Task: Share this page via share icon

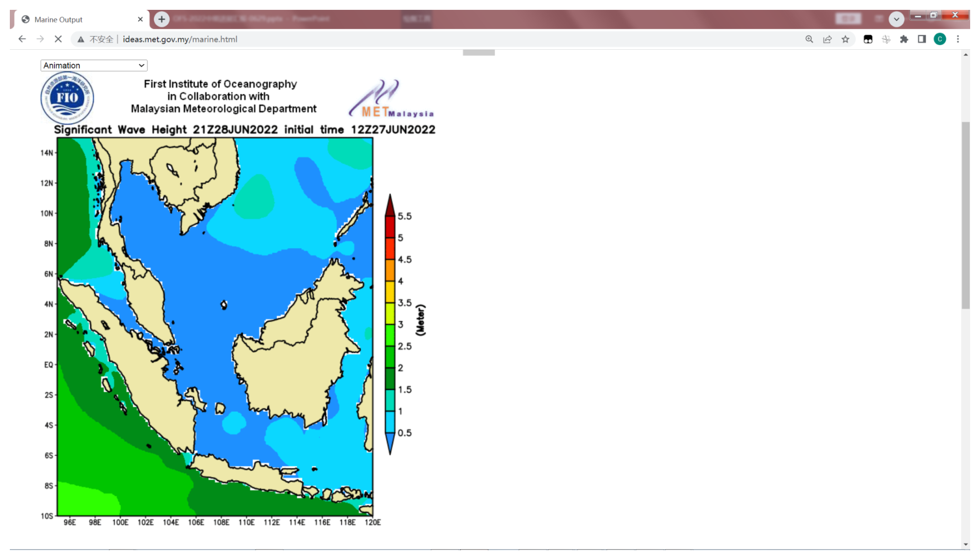Action: (x=827, y=39)
